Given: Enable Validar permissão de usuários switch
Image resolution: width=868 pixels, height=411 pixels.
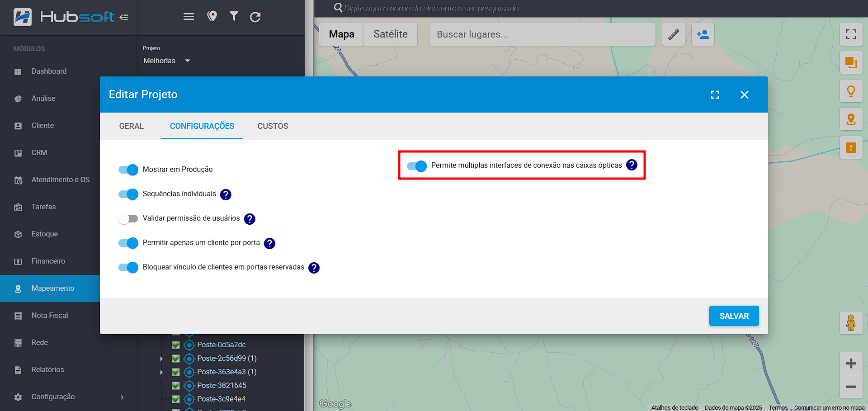Looking at the screenshot, I should (128, 218).
